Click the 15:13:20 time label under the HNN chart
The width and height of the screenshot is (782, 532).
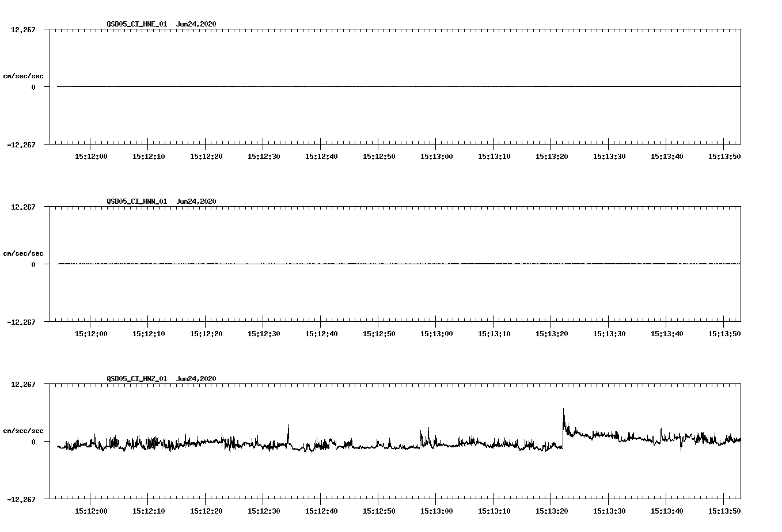(x=552, y=333)
